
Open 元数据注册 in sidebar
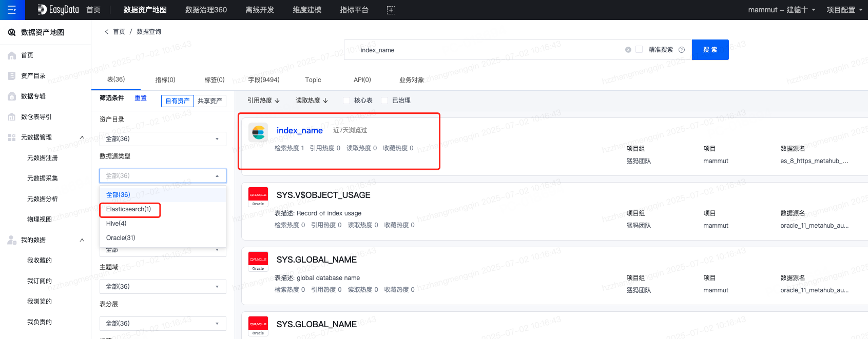[x=43, y=158]
